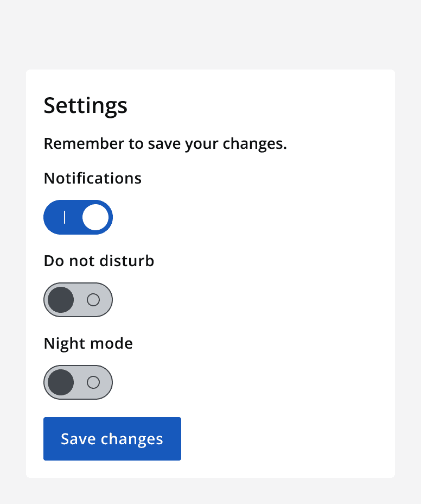Image resolution: width=421 pixels, height=504 pixels.
Task: Click the small circle outline on Do not disturb
Action: [93, 299]
